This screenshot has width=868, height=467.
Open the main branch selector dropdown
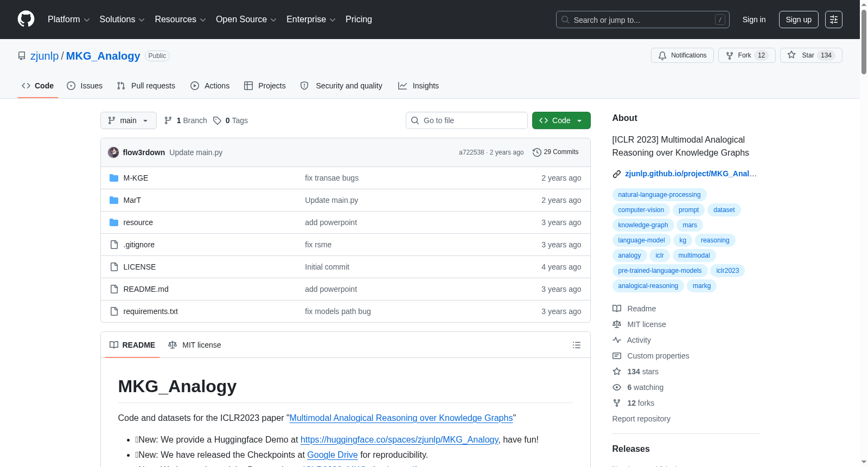[x=129, y=120]
